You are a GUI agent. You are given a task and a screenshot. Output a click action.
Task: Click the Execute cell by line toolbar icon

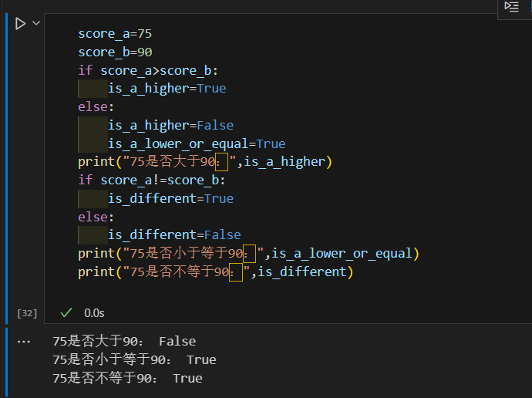(x=512, y=7)
